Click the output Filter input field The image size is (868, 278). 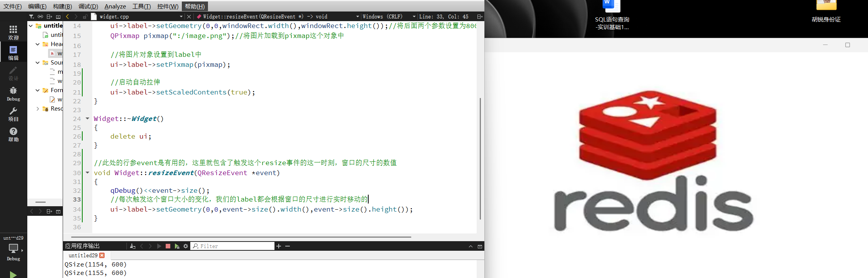point(233,246)
